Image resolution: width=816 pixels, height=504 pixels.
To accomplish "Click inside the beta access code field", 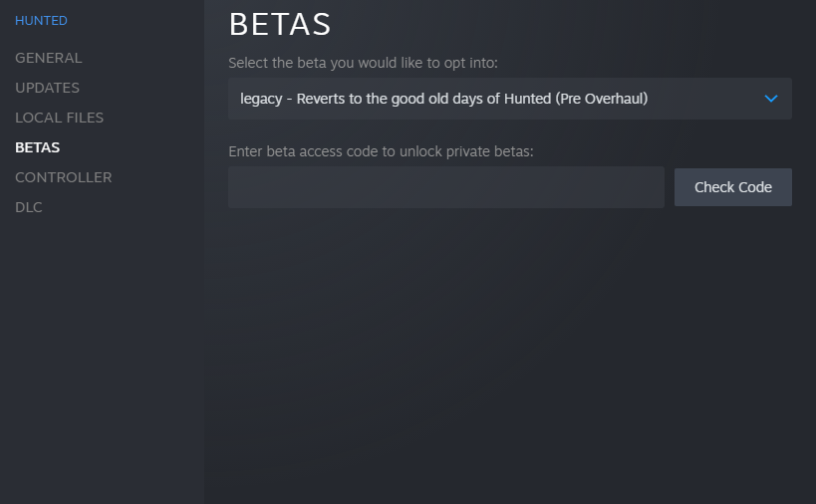I will coord(445,187).
